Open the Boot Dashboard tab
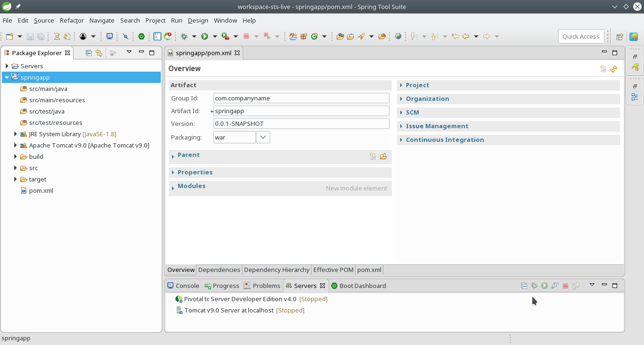The width and height of the screenshot is (644, 345). pos(358,286)
